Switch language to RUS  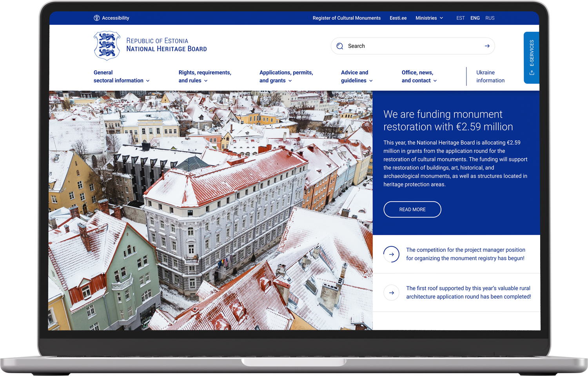point(490,18)
